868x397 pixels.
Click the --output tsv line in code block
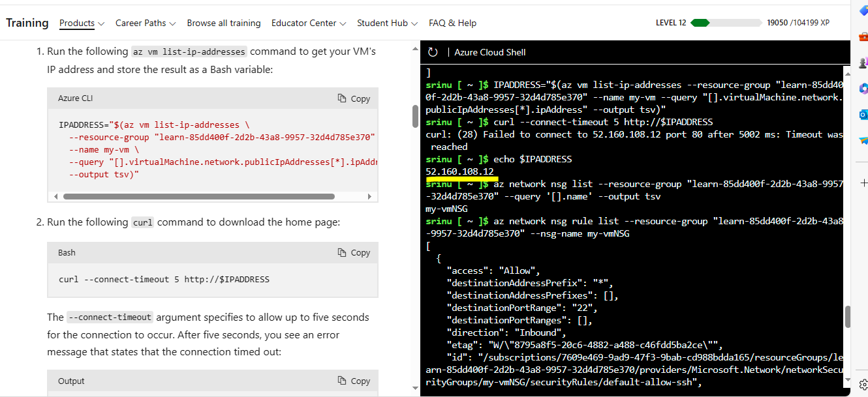click(x=104, y=175)
